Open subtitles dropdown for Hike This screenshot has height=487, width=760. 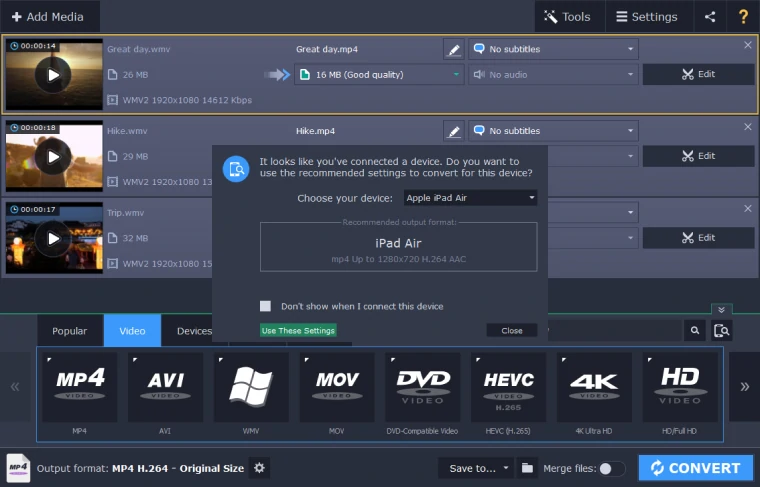click(x=553, y=131)
